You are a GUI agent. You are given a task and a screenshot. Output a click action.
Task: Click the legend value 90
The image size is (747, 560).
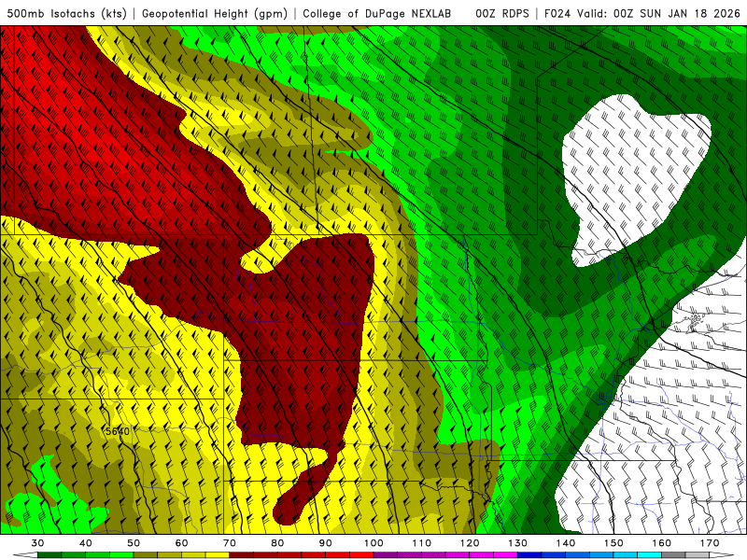coord(326,543)
